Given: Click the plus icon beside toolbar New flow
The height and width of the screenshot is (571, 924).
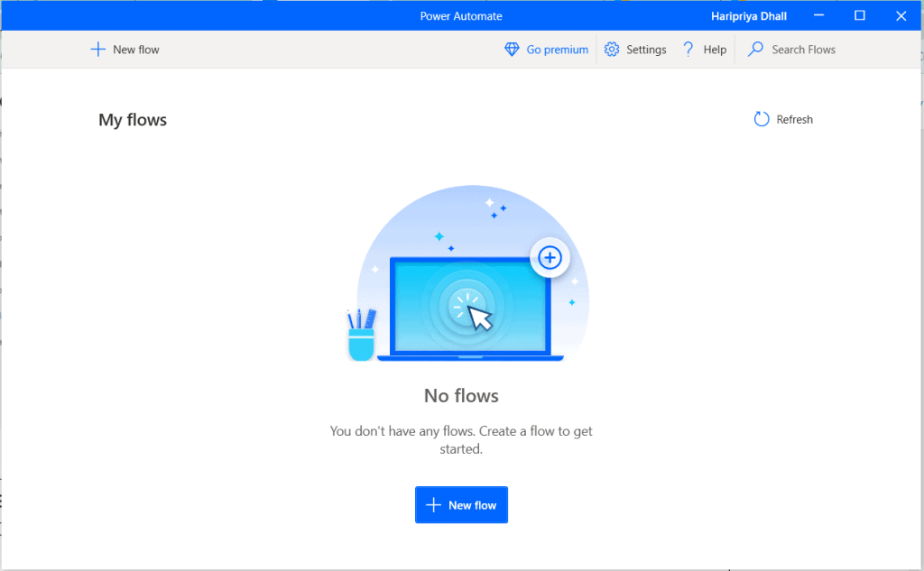Looking at the screenshot, I should click(x=97, y=50).
